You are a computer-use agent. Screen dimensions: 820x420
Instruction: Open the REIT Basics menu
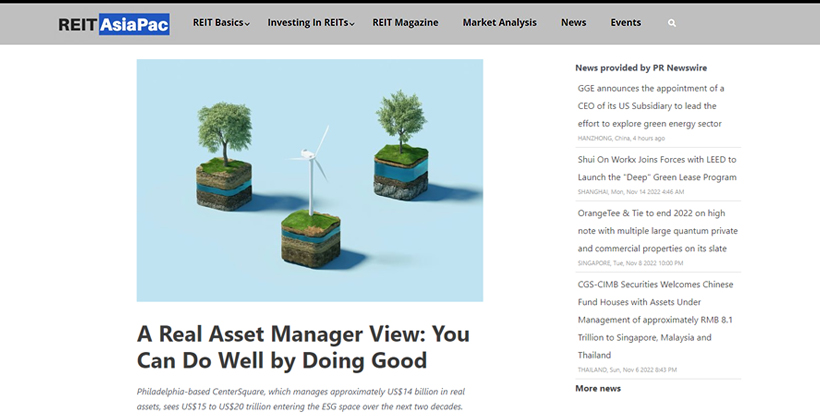pyautogui.click(x=218, y=22)
